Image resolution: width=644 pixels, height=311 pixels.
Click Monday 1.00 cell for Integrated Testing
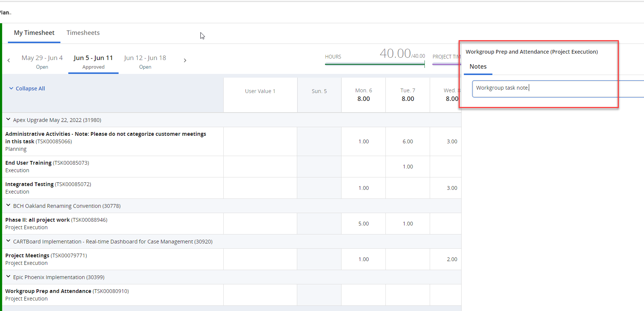[x=363, y=188]
